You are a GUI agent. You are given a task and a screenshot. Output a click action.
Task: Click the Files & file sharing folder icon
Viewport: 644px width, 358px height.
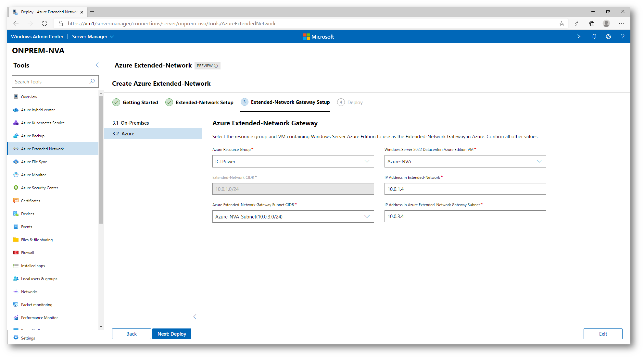[x=16, y=240]
